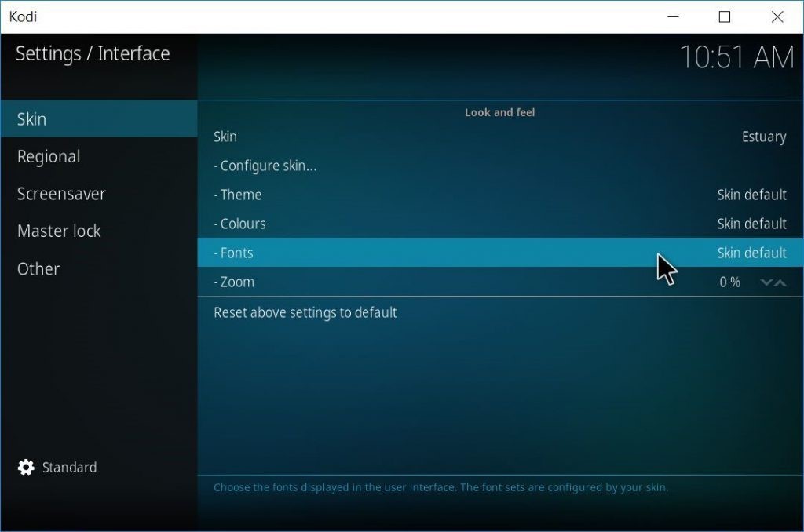Click the Look and feel section header
The width and height of the screenshot is (804, 532).
(500, 112)
